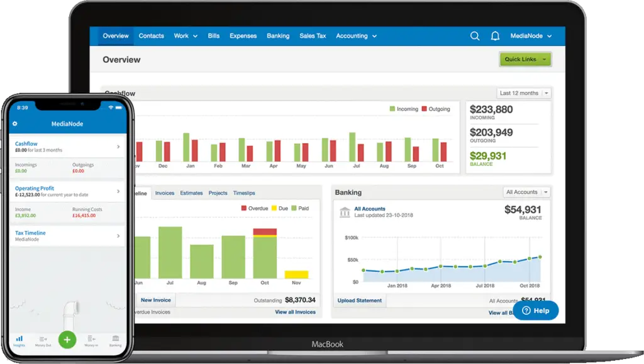644x364 pixels.
Task: Switch to the Invoices tab
Action: tap(165, 193)
